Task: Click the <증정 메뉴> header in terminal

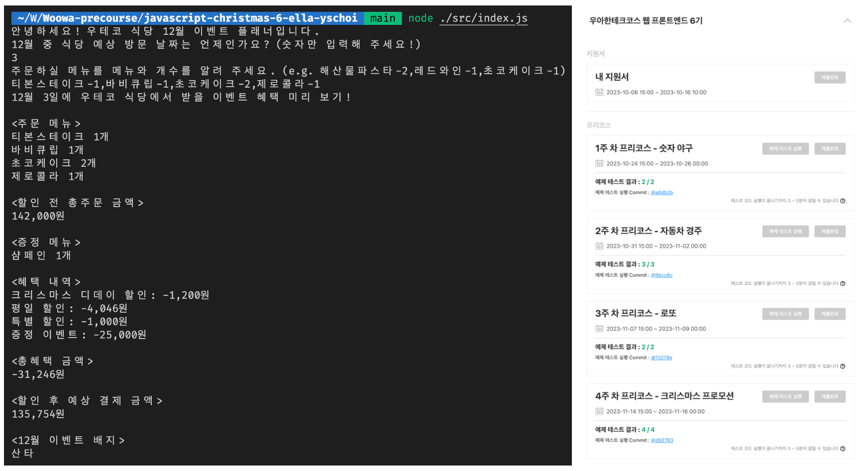Action: pos(46,242)
